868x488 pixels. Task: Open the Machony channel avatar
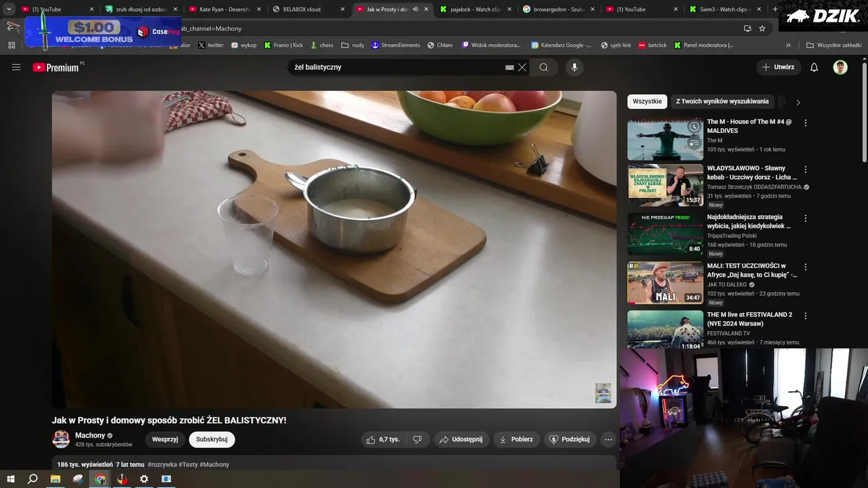61,439
